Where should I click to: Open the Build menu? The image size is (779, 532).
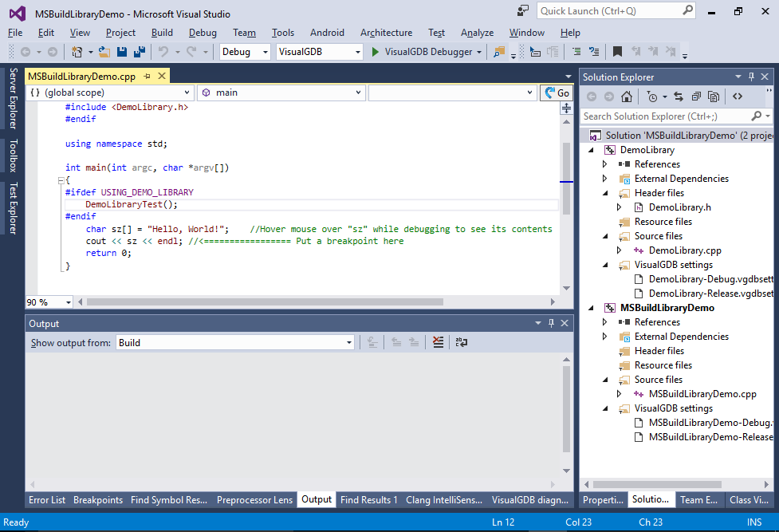(162, 33)
